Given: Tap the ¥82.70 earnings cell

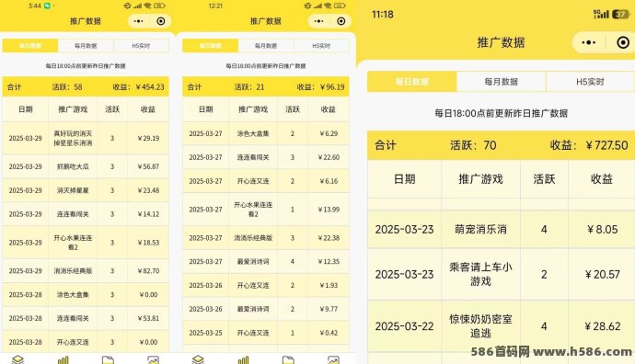Looking at the screenshot, I should coord(148,271).
